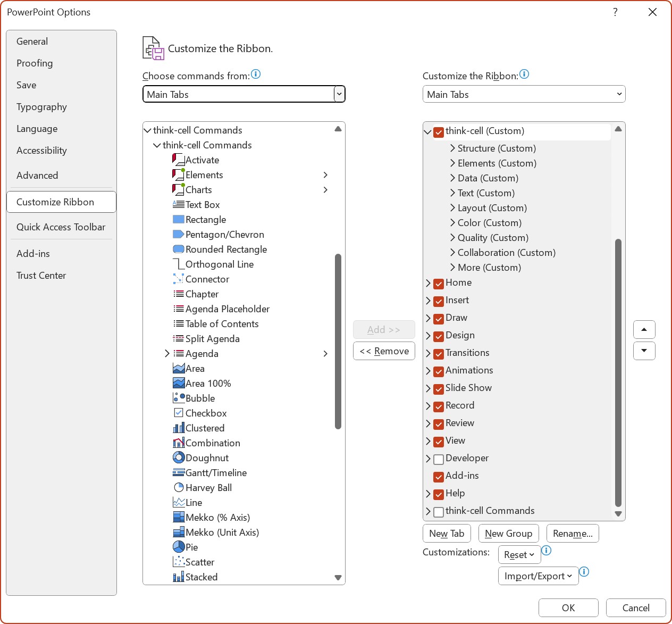Toggle the Help tab checkbox
The width and height of the screenshot is (672, 624).
tap(439, 494)
